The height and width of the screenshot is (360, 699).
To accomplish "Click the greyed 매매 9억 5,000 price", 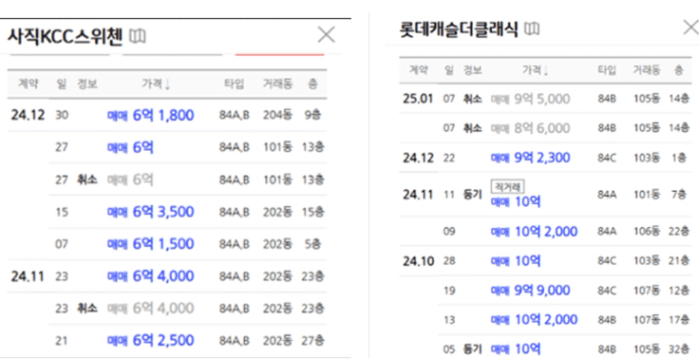I will coord(530,98).
